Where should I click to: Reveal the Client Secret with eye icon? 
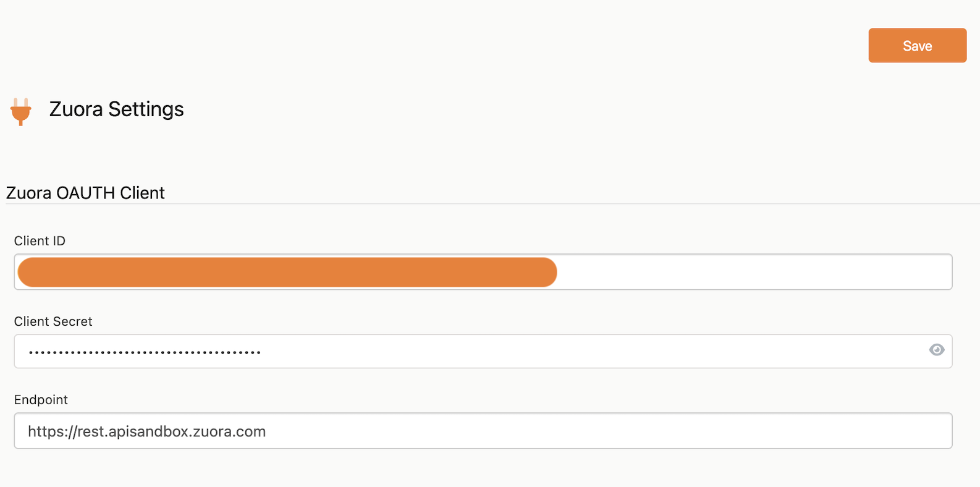click(x=937, y=350)
